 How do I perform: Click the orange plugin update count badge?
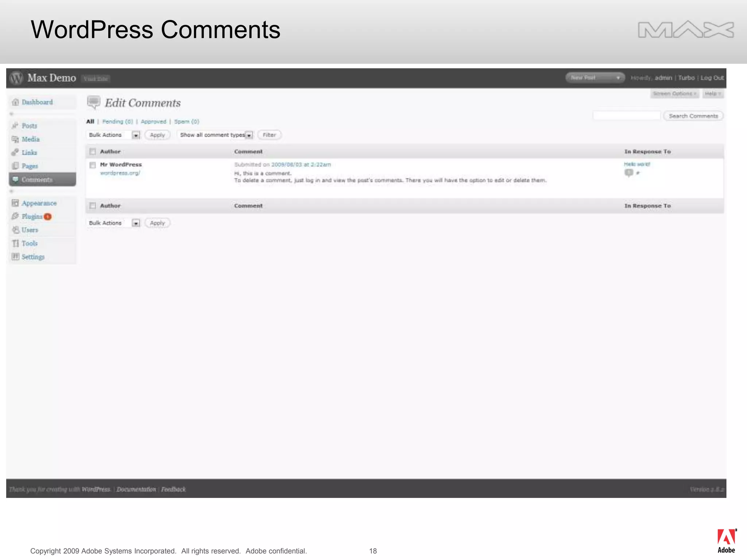point(47,217)
